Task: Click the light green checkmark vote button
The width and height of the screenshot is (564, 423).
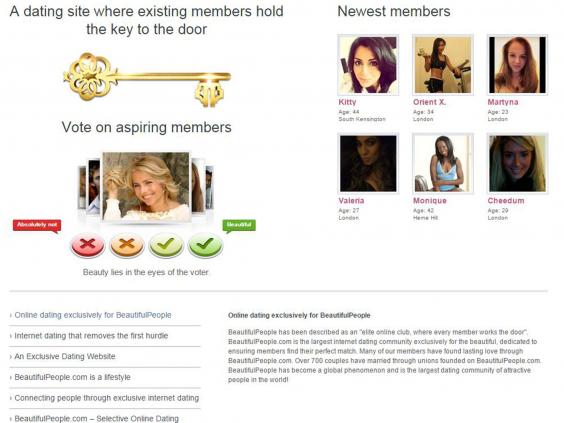Action: click(166, 245)
